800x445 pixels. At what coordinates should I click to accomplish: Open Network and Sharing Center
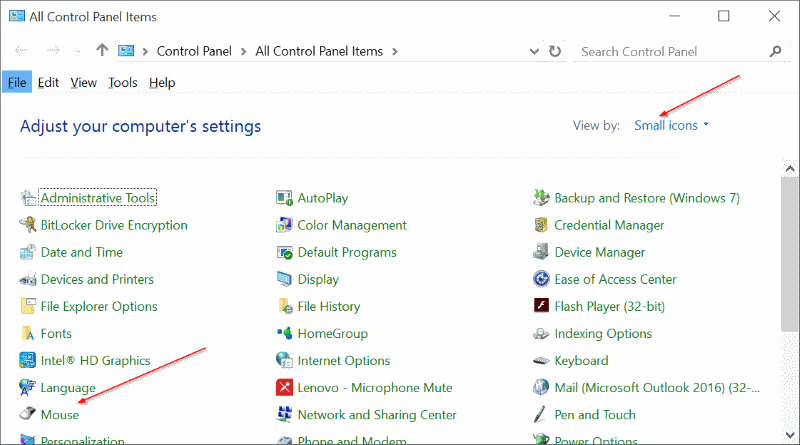(x=377, y=415)
